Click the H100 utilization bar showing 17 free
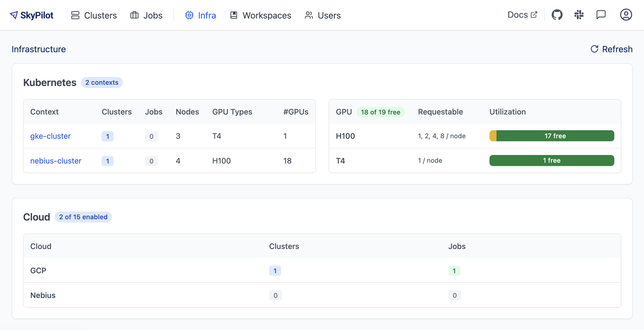The width and height of the screenshot is (644, 330). 551,136
